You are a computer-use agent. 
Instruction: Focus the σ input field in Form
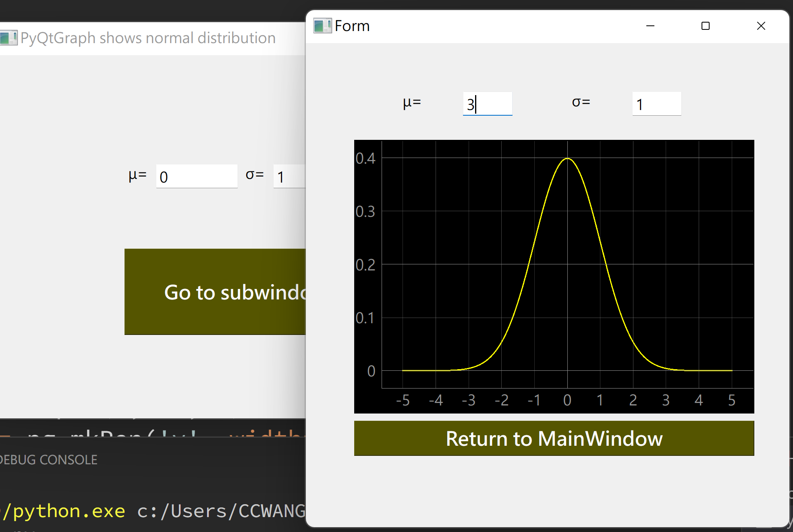(x=656, y=104)
